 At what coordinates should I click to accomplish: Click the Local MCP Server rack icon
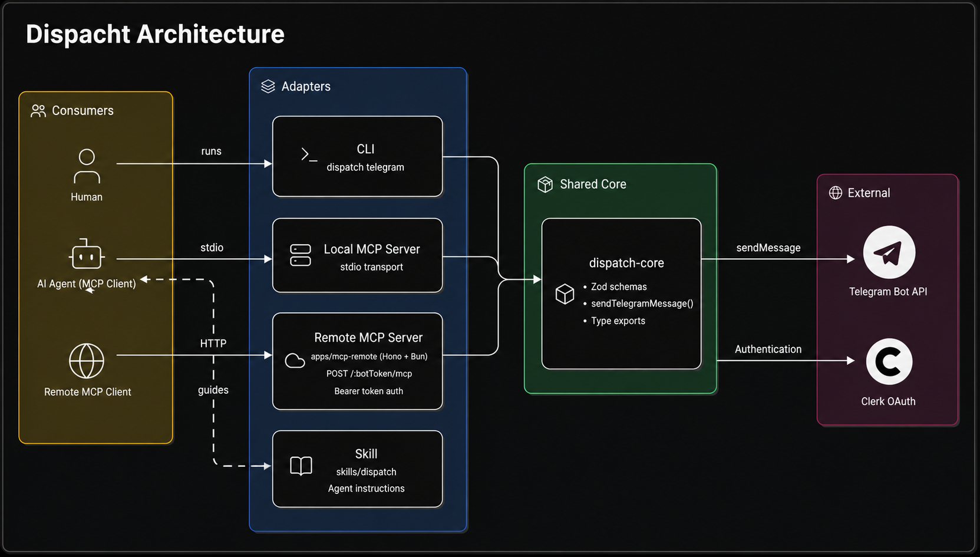pyautogui.click(x=301, y=256)
